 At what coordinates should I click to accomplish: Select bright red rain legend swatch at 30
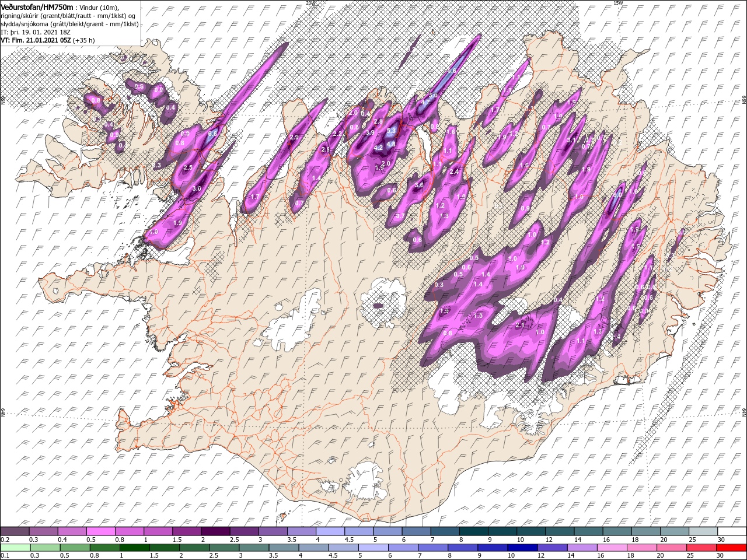[731, 548]
